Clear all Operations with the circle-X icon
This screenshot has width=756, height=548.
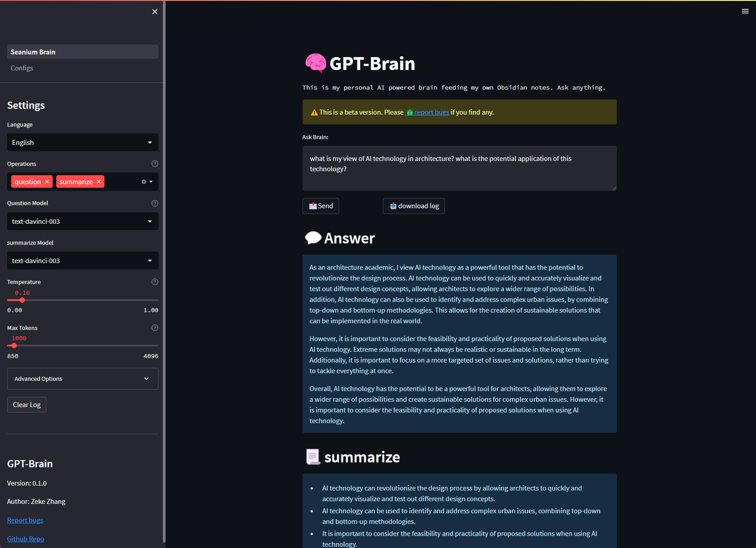coord(144,181)
